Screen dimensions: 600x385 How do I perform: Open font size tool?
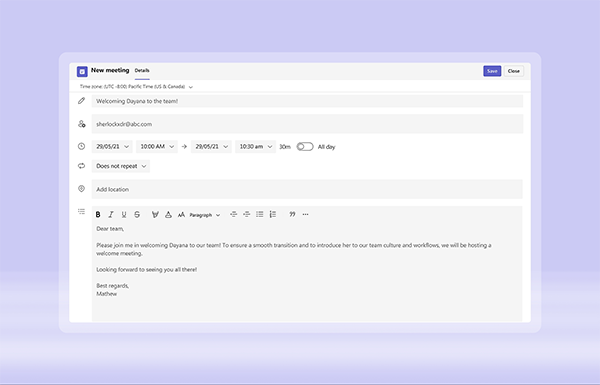click(181, 215)
